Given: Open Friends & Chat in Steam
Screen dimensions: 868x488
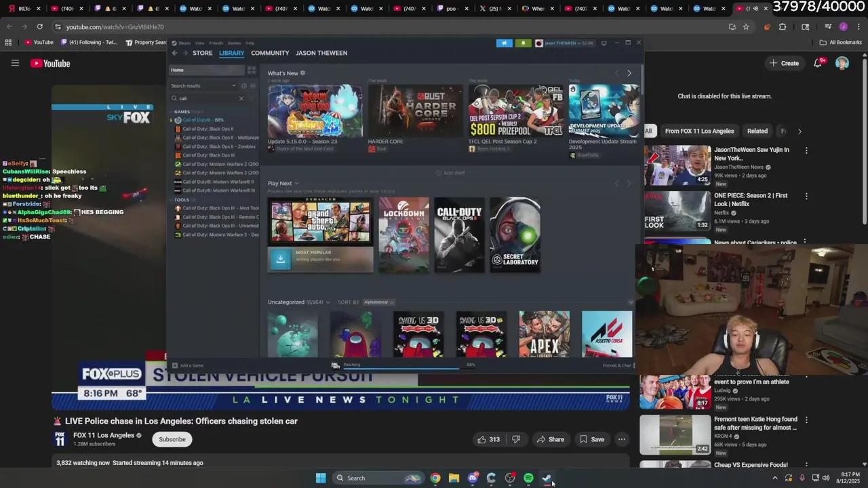Looking at the screenshot, I should [617, 365].
